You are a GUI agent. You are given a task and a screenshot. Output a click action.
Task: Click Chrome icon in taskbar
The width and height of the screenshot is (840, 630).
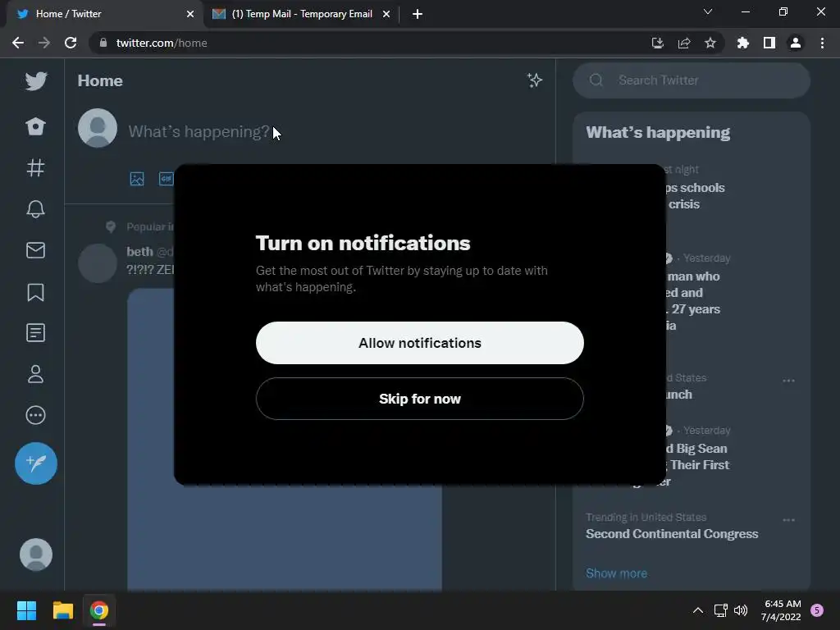pos(98,610)
